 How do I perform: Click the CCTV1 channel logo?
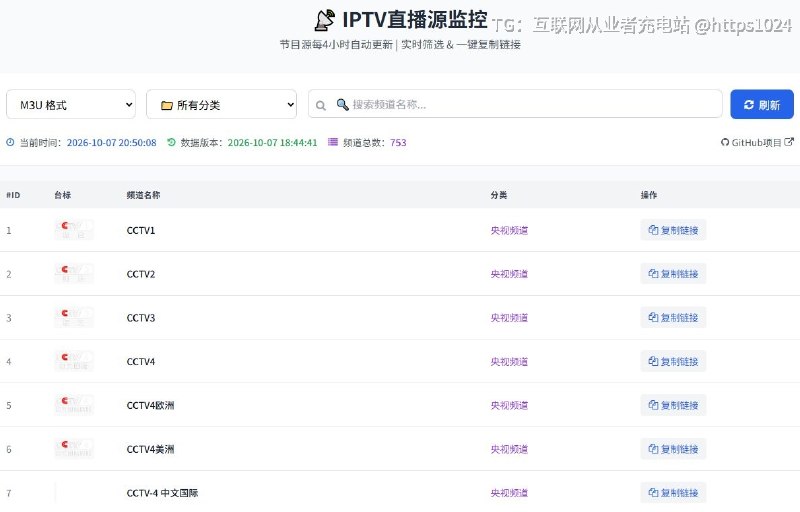pyautogui.click(x=74, y=230)
